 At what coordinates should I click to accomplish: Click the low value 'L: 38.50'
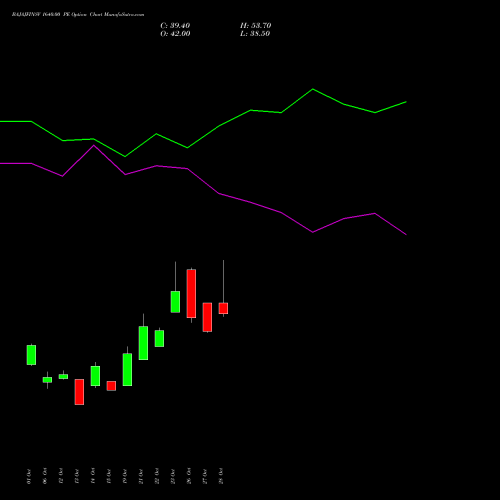[255, 34]
